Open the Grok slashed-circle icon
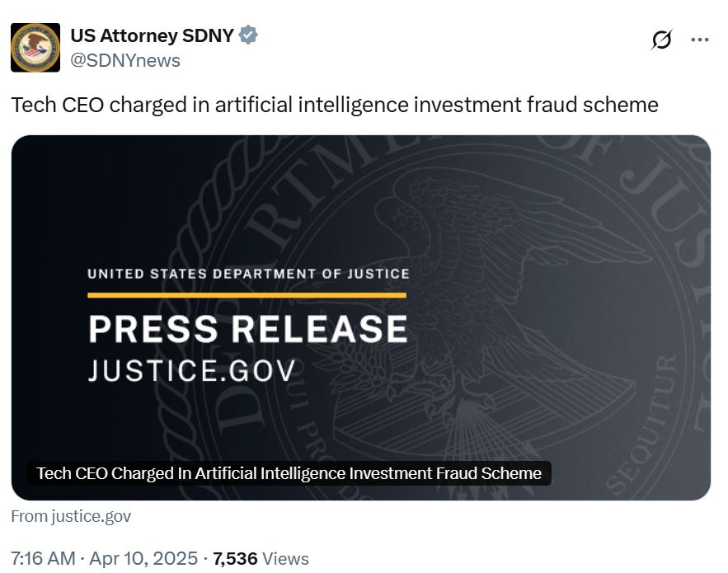Screen dimensions: 728x573 661,40
